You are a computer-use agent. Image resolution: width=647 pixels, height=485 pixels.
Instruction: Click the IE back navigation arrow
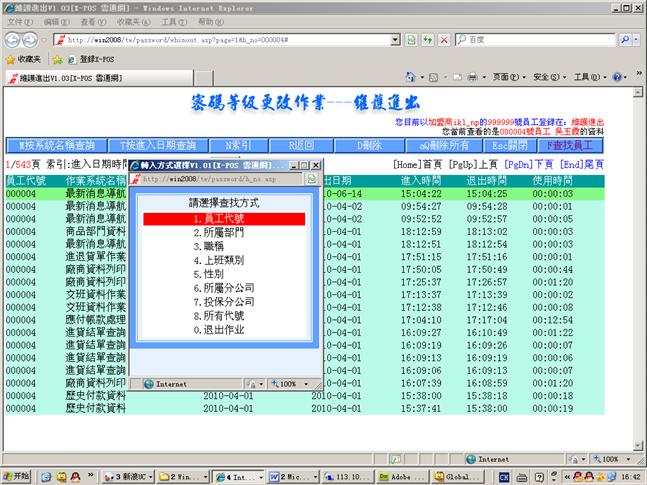click(x=13, y=40)
